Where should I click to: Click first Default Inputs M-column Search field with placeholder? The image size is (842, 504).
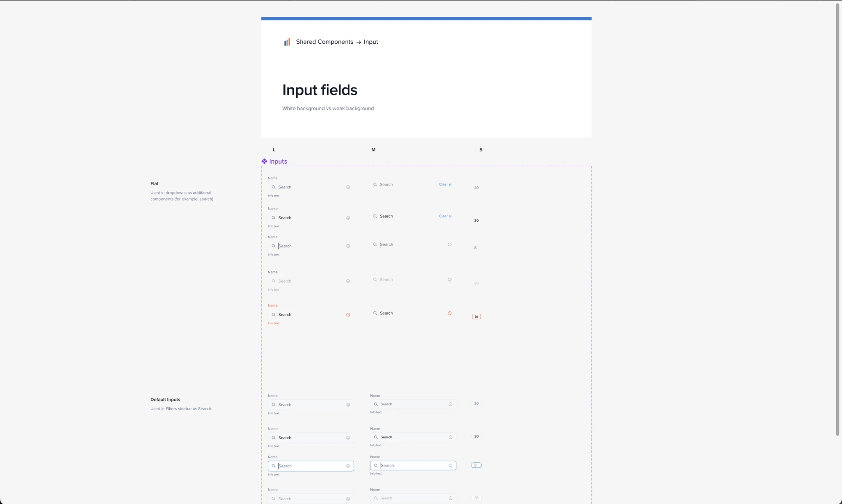coord(413,404)
